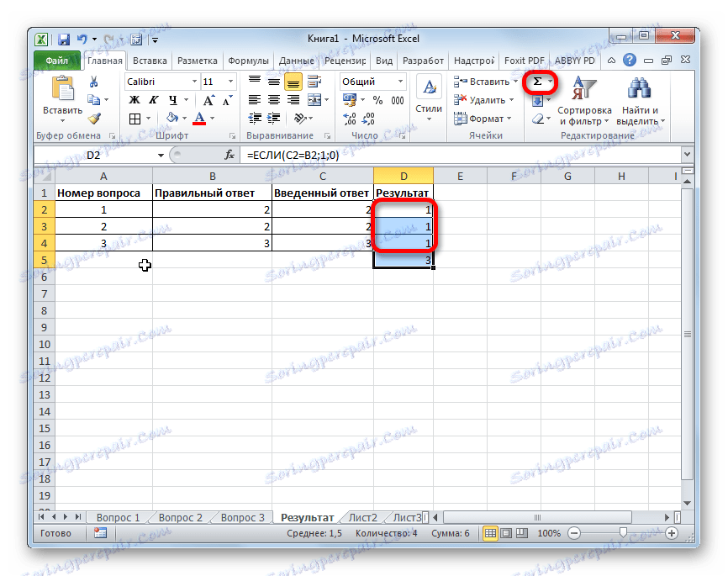This screenshot has height=576, width=728.
Task: Toggle Italic (К) formatting
Action: point(154,100)
